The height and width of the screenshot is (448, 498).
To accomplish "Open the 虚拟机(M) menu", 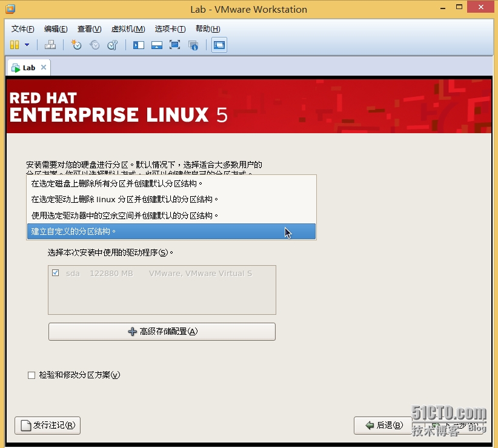I will click(x=128, y=29).
